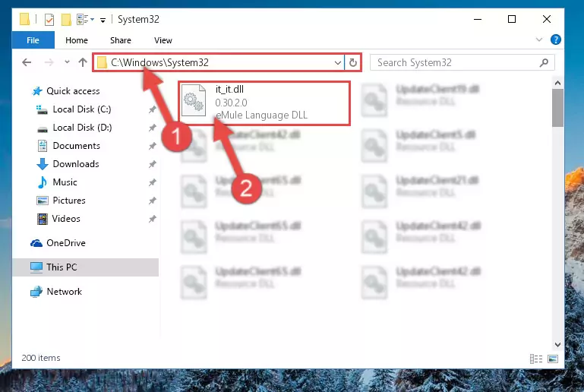Open Pictures in the navigation pane
Screen dimensions: 584x392
click(x=69, y=201)
